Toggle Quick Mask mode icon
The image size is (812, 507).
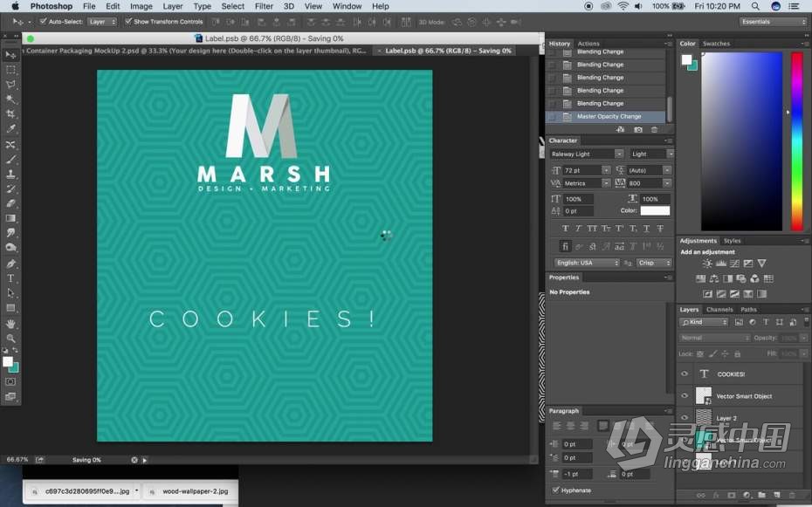point(10,382)
